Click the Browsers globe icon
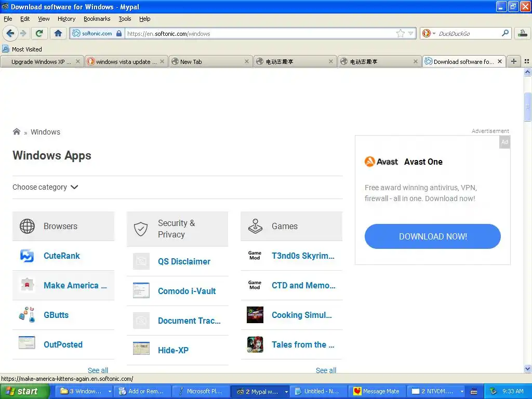 pyautogui.click(x=27, y=227)
